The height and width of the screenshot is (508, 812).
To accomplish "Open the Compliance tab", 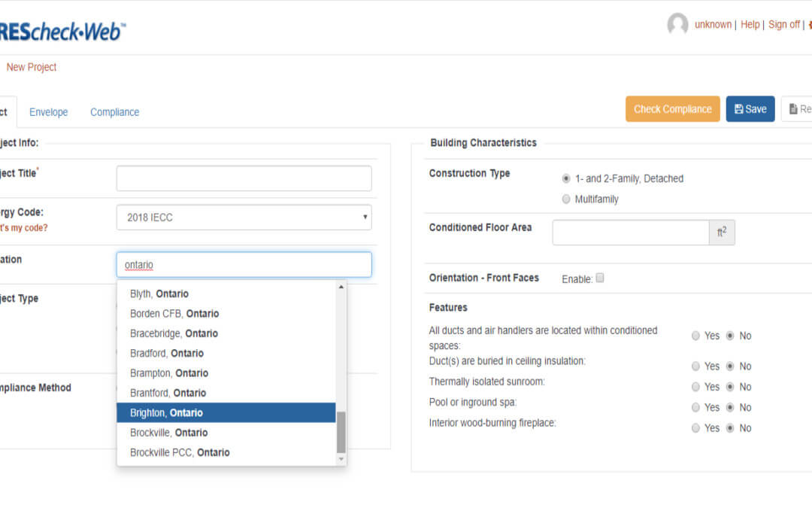I will (x=114, y=112).
